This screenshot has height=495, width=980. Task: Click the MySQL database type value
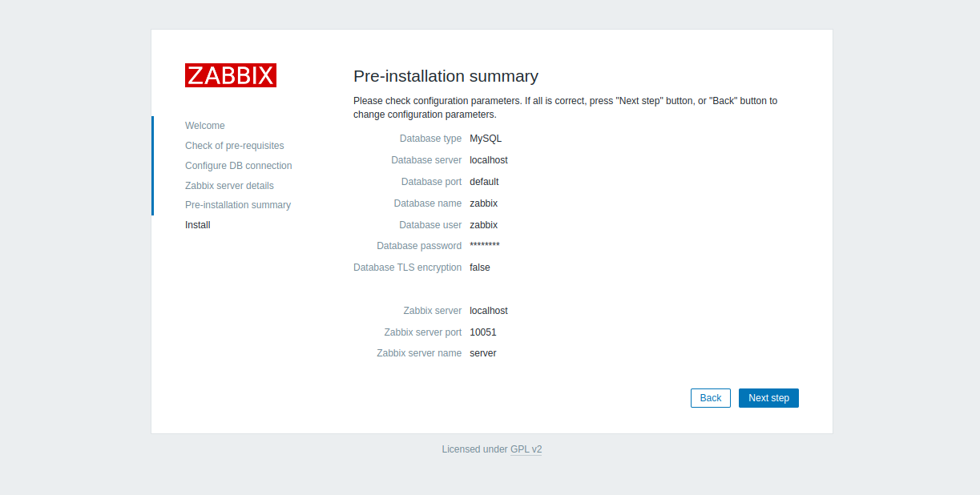[x=486, y=139]
